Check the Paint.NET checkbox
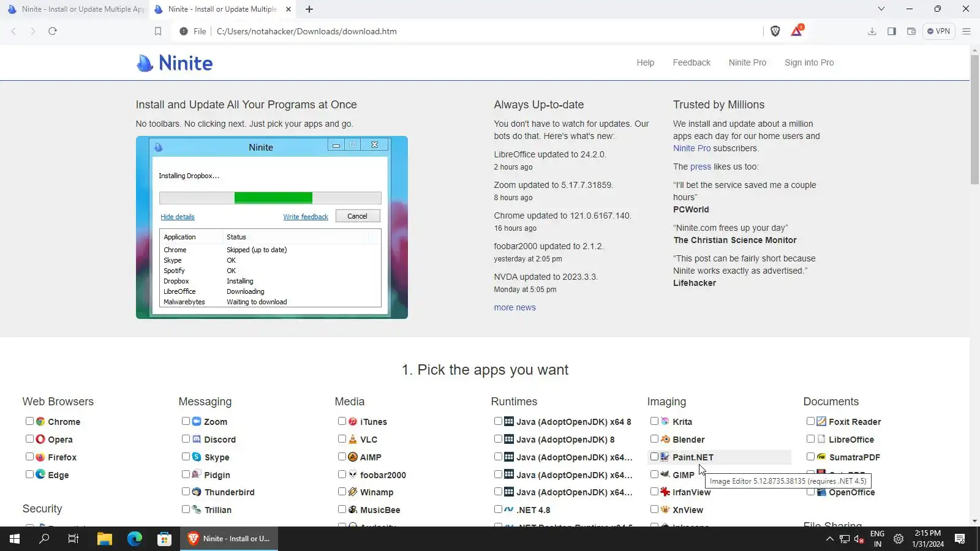Screen dimensions: 980x551 (x=654, y=457)
